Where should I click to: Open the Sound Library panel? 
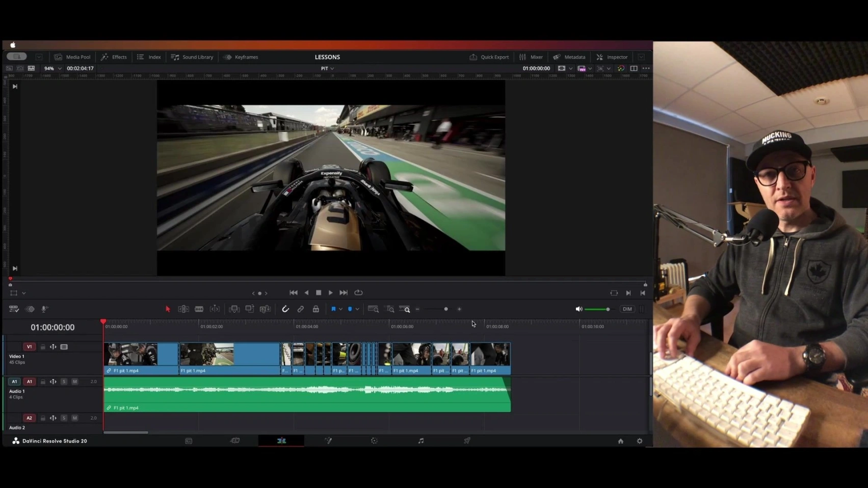pos(192,57)
